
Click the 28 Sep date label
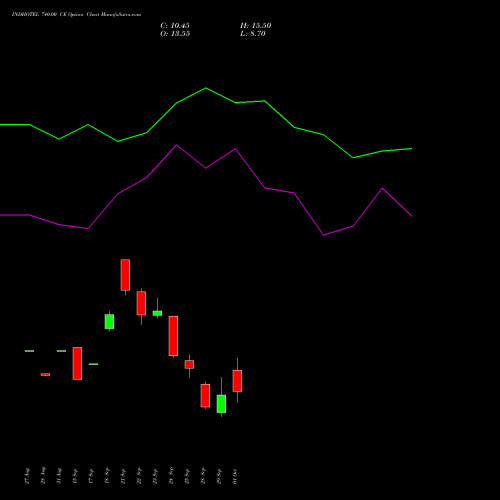pyautogui.click(x=203, y=476)
